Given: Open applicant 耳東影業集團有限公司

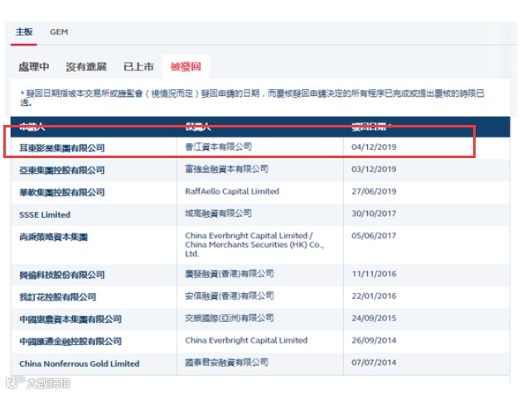Looking at the screenshot, I should click(x=62, y=147).
